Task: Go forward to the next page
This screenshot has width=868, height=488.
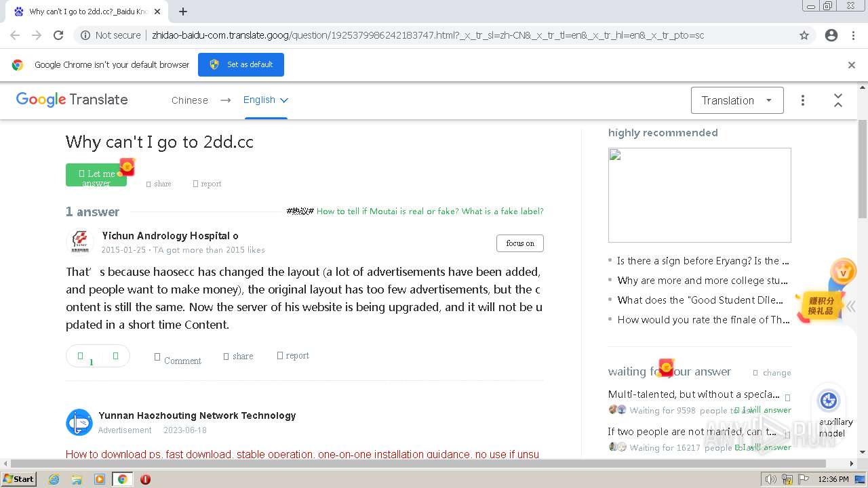Action: pyautogui.click(x=37, y=35)
